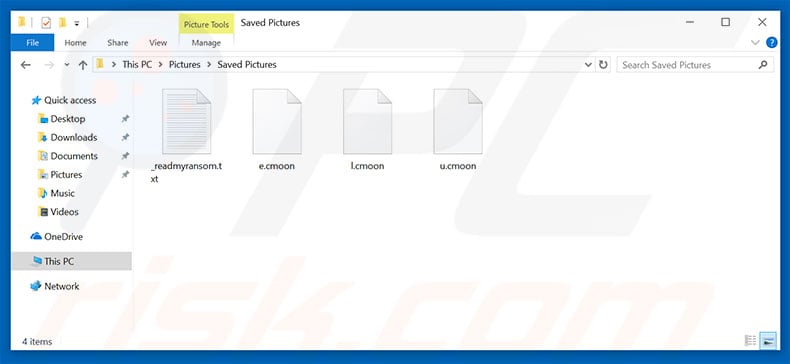This screenshot has height=364, width=790.
Task: Select the l.cmoon file icon
Action: (367, 122)
